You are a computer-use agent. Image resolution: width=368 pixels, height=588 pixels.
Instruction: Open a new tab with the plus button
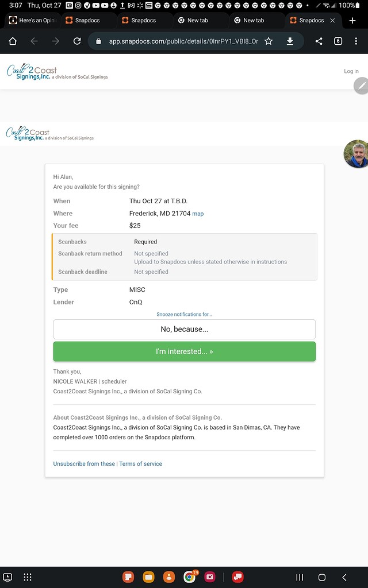click(353, 20)
